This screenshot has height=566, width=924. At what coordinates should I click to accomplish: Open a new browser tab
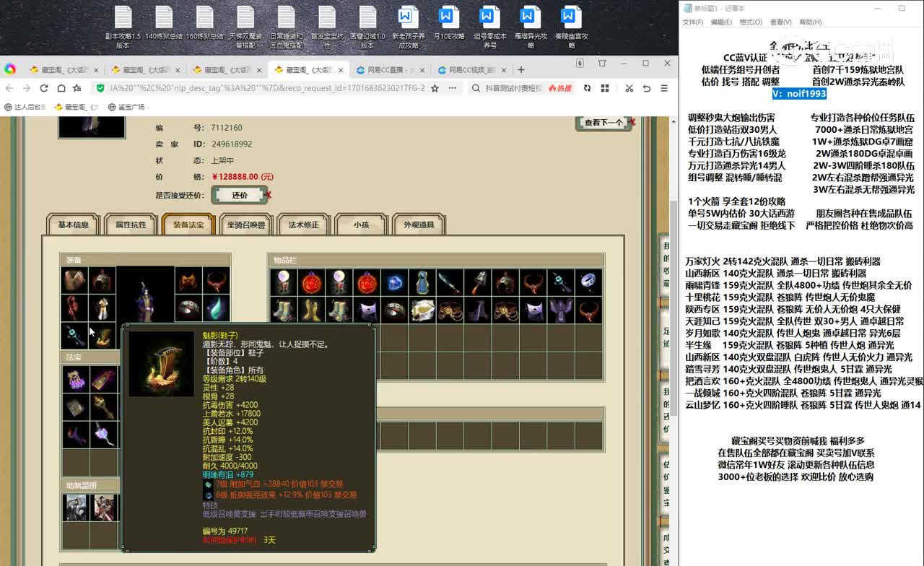(x=521, y=70)
